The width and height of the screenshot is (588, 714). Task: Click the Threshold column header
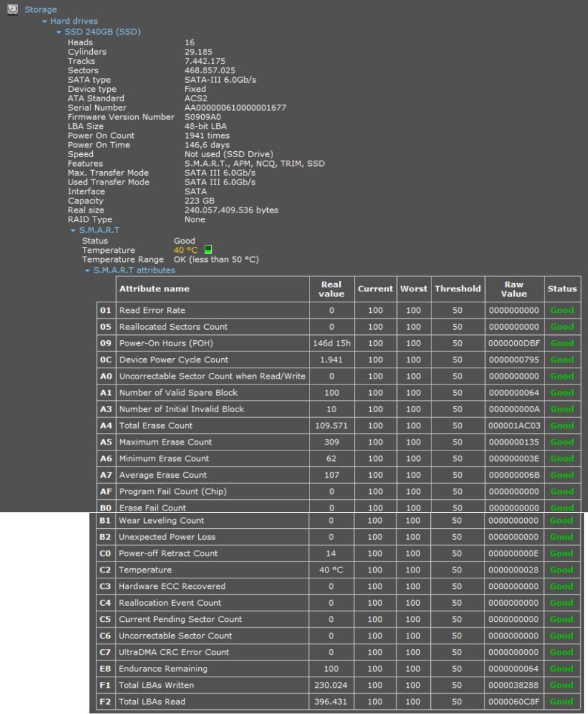(457, 289)
